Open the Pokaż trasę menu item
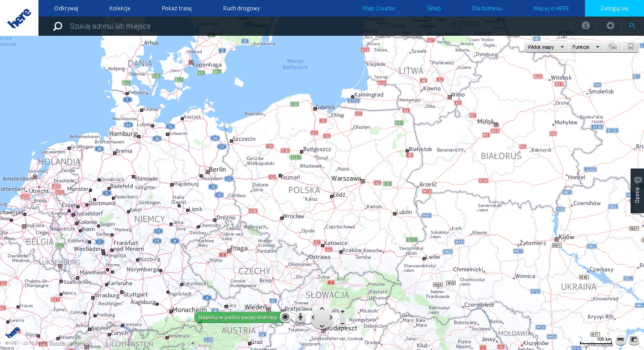This screenshot has height=350, width=644. [177, 8]
